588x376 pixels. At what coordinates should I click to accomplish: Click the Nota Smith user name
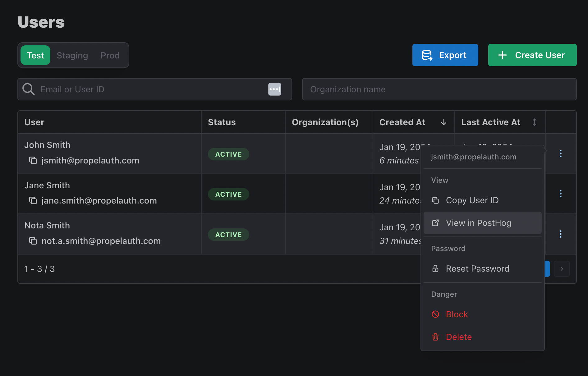47,226
